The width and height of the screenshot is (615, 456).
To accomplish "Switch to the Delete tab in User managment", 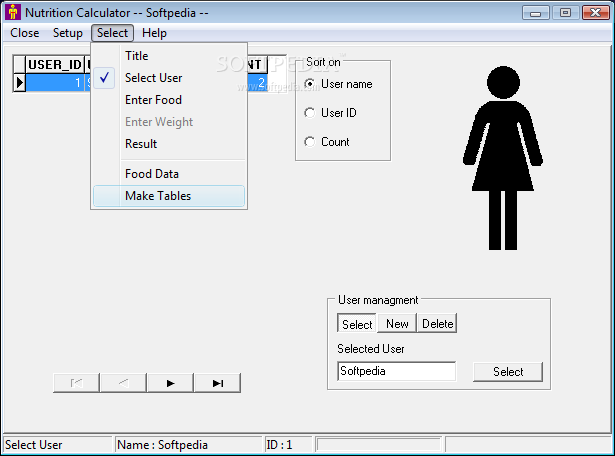I will (437, 324).
